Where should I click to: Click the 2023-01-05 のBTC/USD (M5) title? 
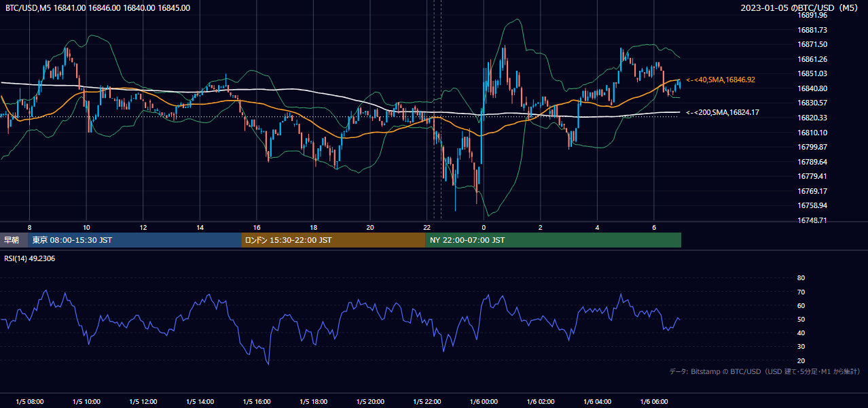click(800, 8)
